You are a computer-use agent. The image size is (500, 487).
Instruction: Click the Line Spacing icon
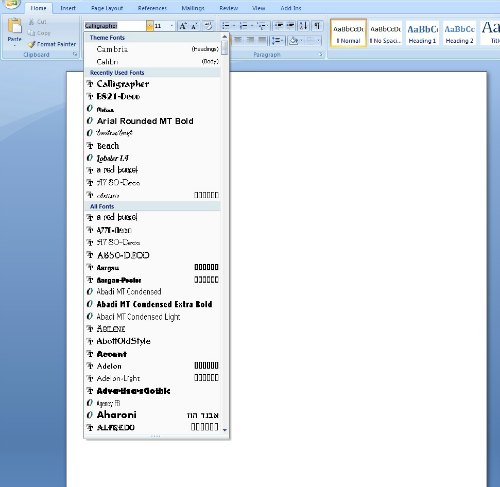point(277,41)
